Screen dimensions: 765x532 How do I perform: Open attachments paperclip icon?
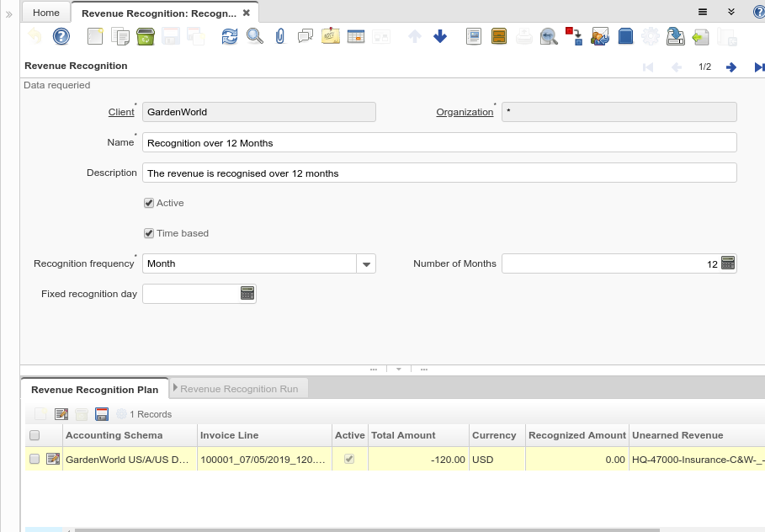tap(280, 36)
